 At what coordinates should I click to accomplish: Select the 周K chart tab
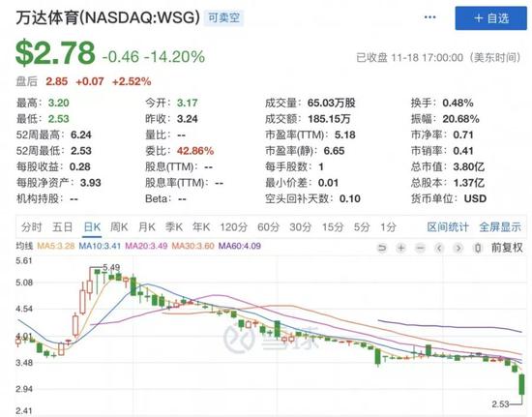(119, 227)
